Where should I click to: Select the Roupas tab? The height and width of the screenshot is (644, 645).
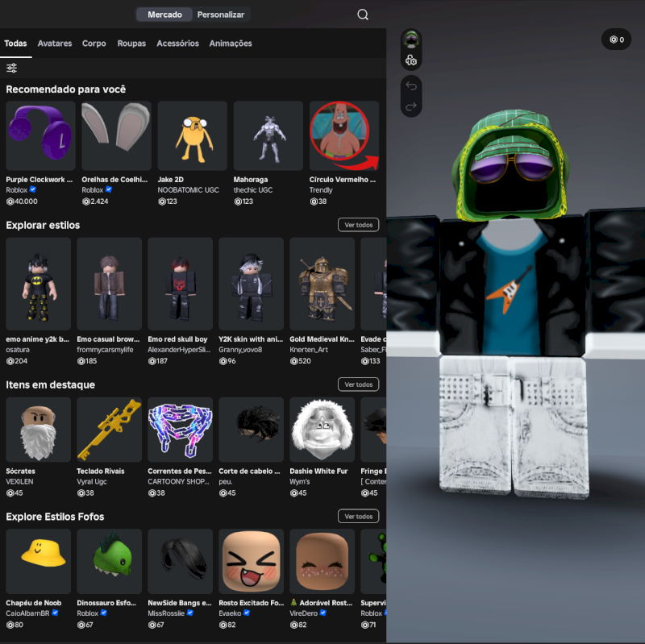(x=131, y=44)
